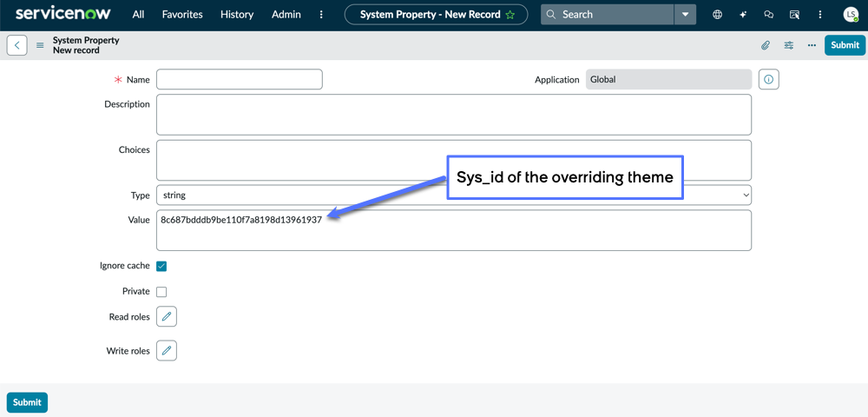
Task: Favorite this page with the star icon
Action: coord(510,15)
